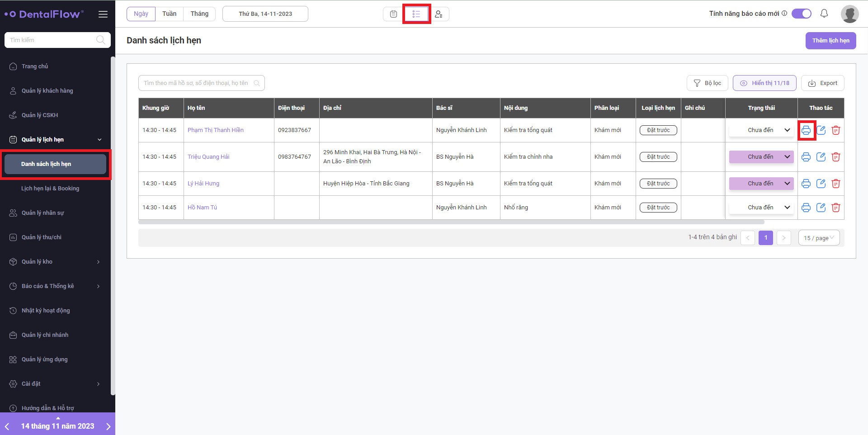Screen dimensions: 868x435
Task: Open the 15 / page size dropdown
Action: pos(819,238)
